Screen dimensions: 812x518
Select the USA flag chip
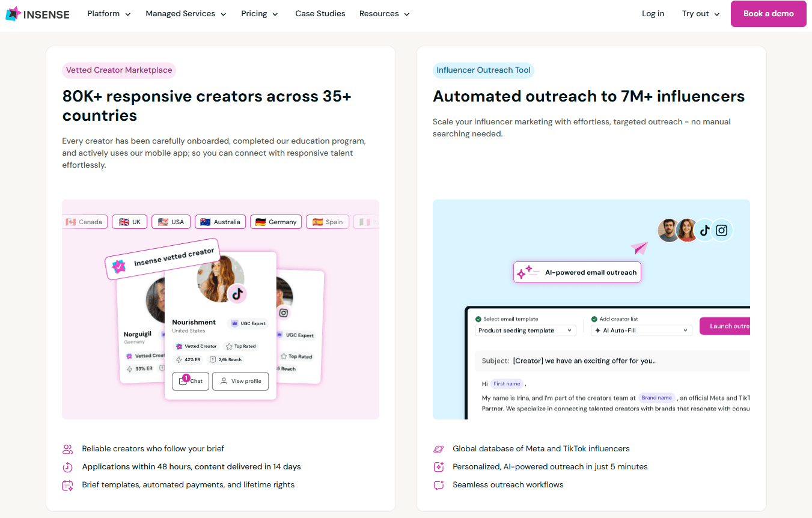[171, 222]
